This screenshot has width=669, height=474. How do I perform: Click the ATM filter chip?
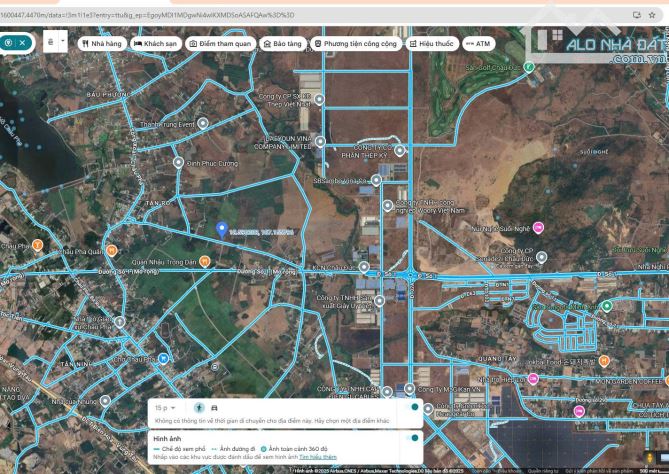tap(478, 44)
